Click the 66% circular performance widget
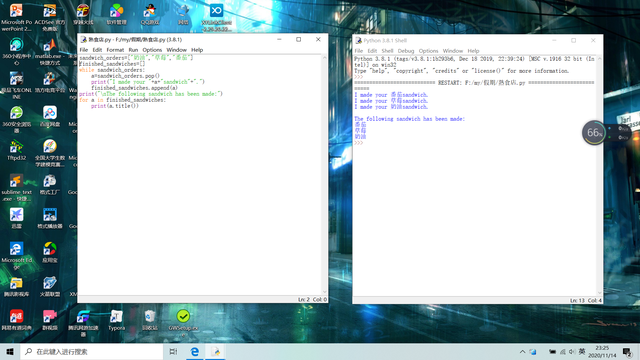Viewport: 640px width, 360px height. tap(594, 133)
